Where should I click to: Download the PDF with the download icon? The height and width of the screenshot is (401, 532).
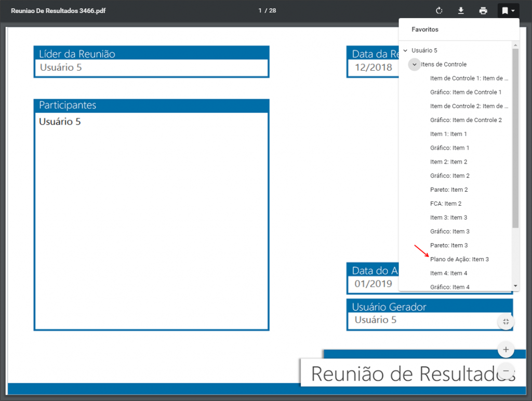coord(461,10)
